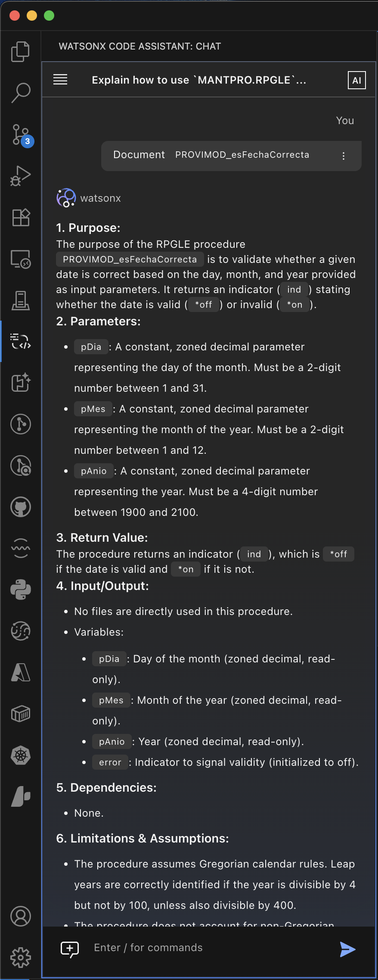
Task: Select the Explorer icon in the sidebar
Action: [x=20, y=51]
